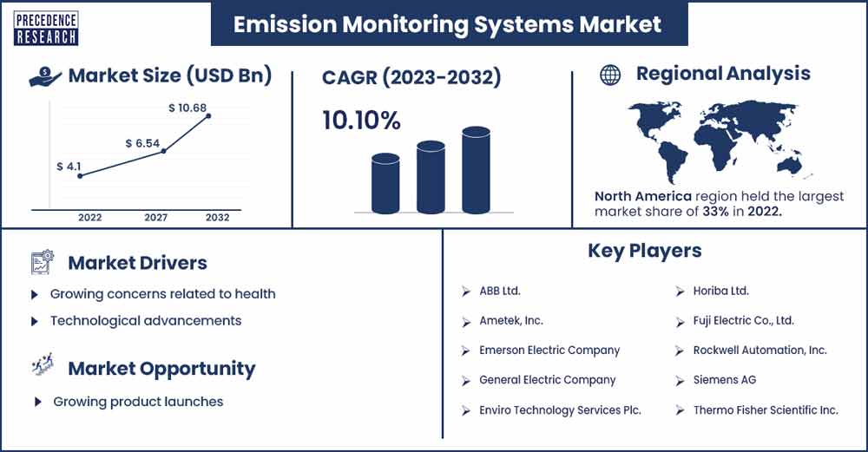Image resolution: width=868 pixels, height=452 pixels.
Task: Click the Market Opportunity heading
Action: [x=161, y=369]
